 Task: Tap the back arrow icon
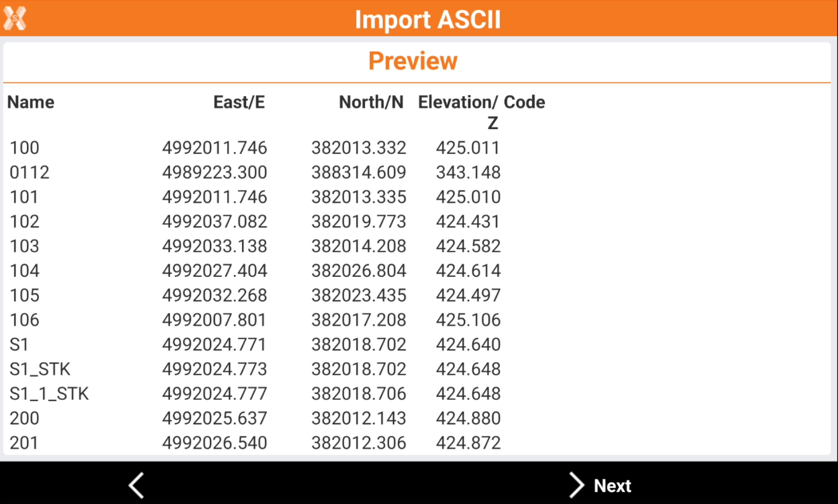pyautogui.click(x=136, y=485)
